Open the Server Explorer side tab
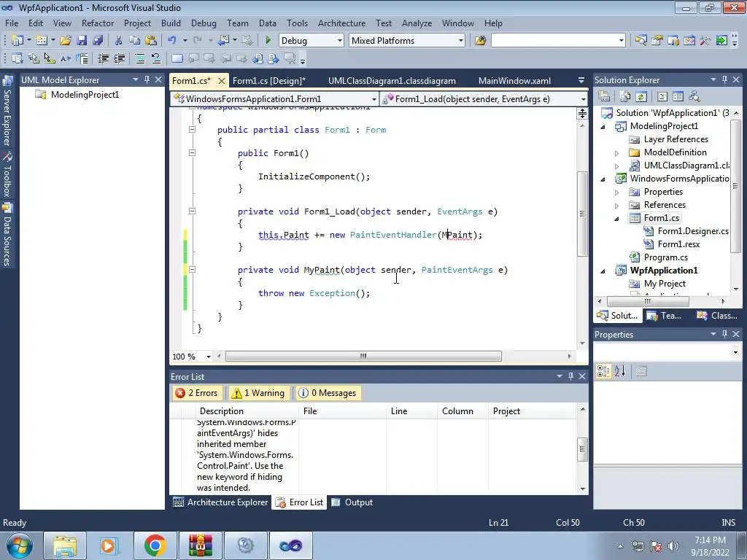This screenshot has width=747, height=560. pos(7,112)
